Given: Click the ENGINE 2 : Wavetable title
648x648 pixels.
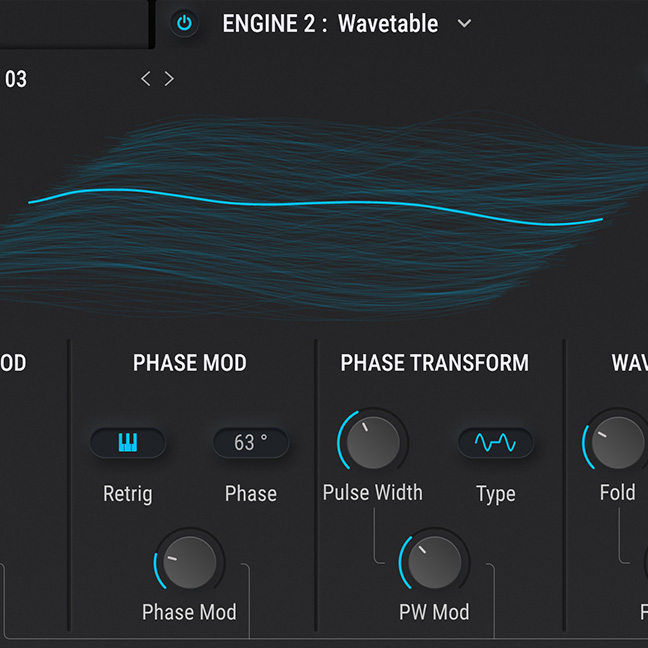Looking at the screenshot, I should pos(330,24).
